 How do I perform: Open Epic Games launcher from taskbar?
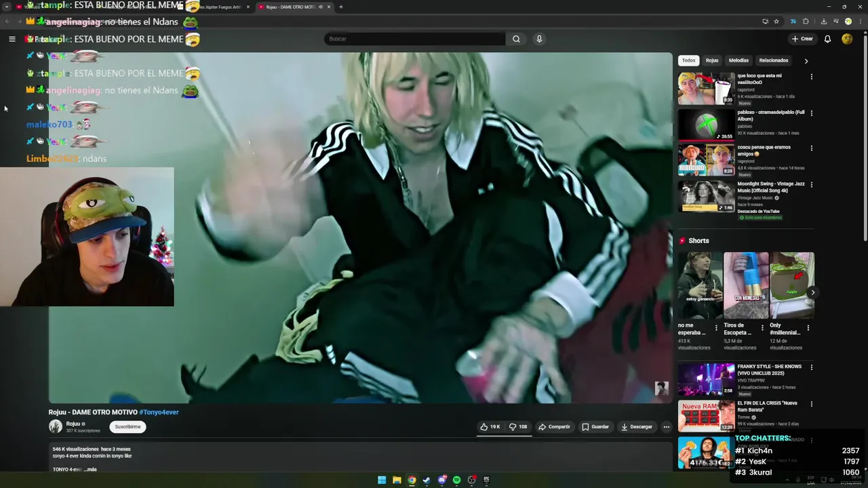(x=486, y=480)
